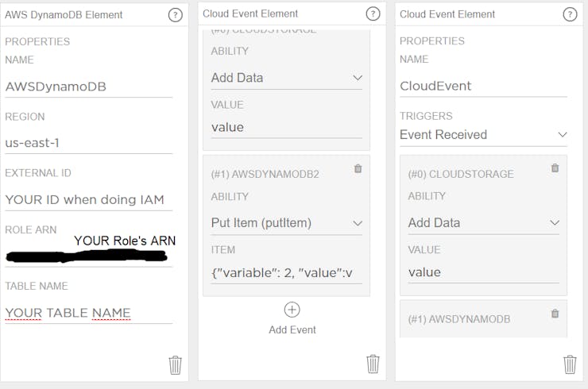Edit value field in middle panel

click(x=287, y=128)
